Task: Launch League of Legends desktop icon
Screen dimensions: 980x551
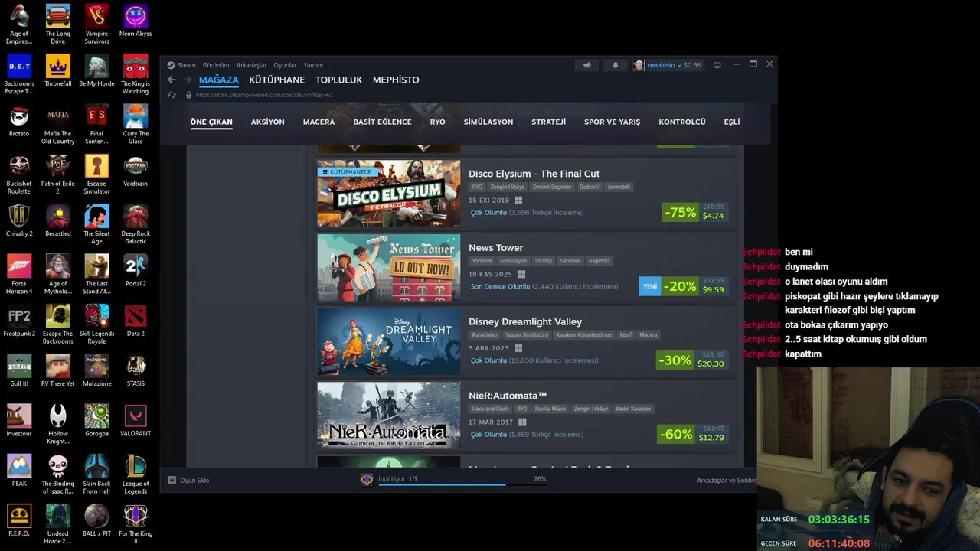Action: point(136,474)
